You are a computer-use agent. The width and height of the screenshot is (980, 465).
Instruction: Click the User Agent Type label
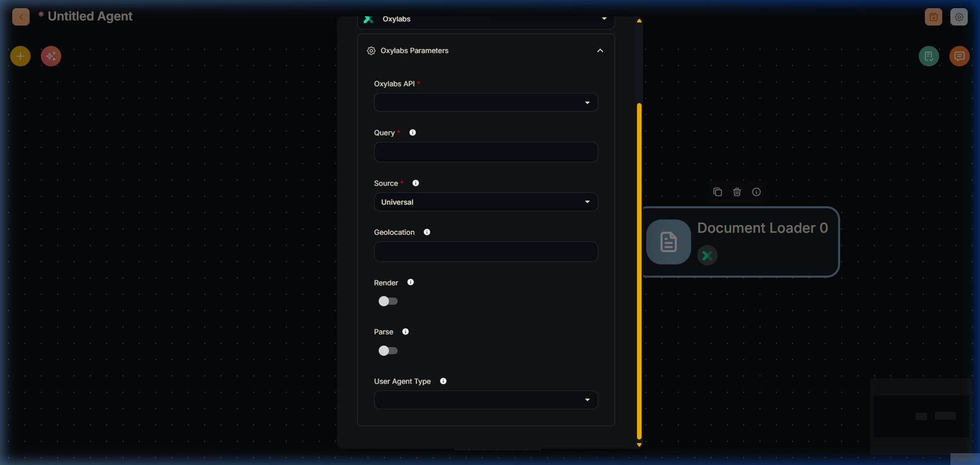tap(402, 381)
